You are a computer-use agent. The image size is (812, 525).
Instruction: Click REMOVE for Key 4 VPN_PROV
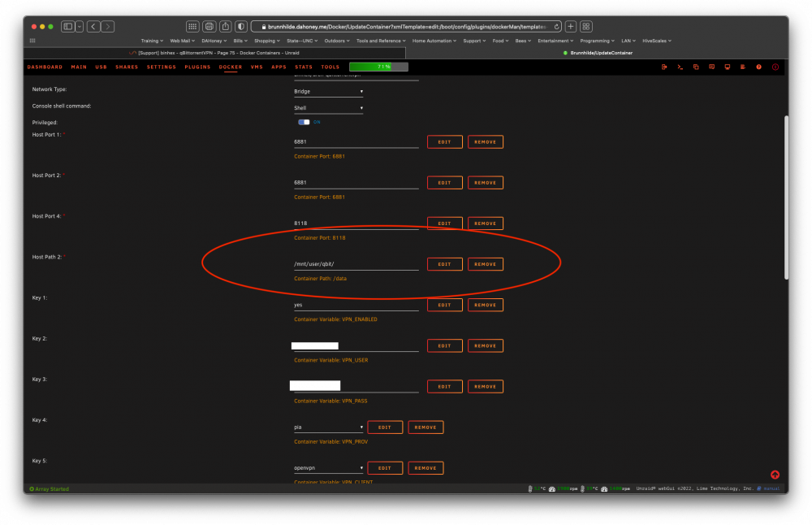[425, 427]
